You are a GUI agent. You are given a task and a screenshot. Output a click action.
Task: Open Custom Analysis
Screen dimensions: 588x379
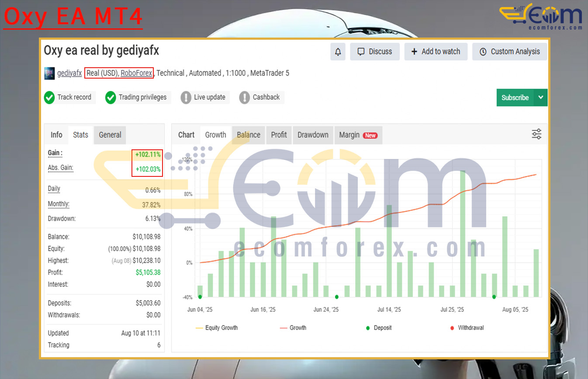(509, 52)
